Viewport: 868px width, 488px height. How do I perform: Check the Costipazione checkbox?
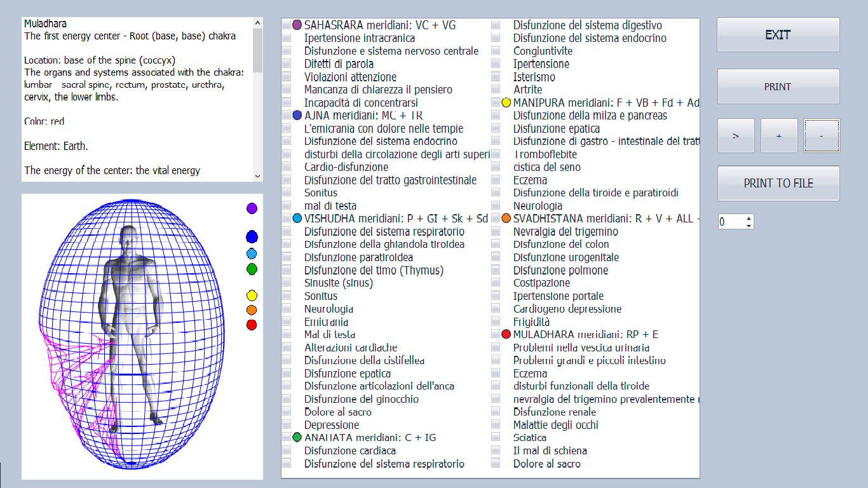point(496,283)
